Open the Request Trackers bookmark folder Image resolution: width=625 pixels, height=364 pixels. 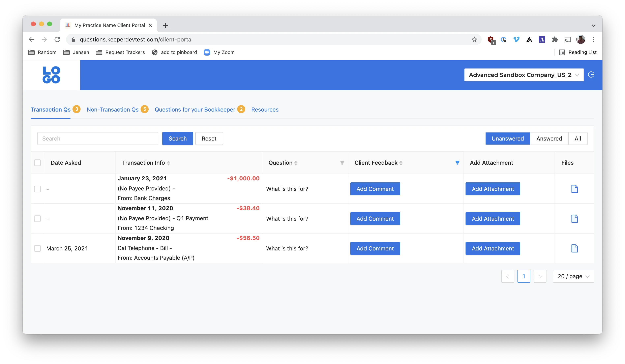[x=120, y=52]
